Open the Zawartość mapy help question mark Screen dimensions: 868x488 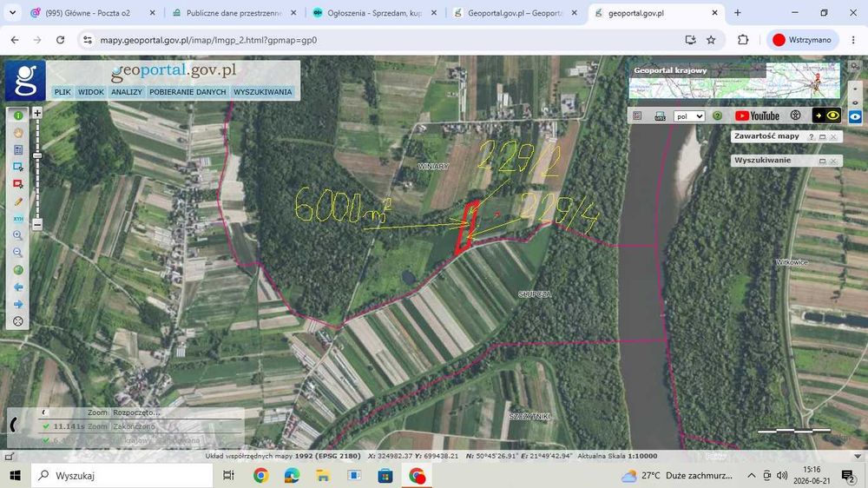pyautogui.click(x=812, y=137)
